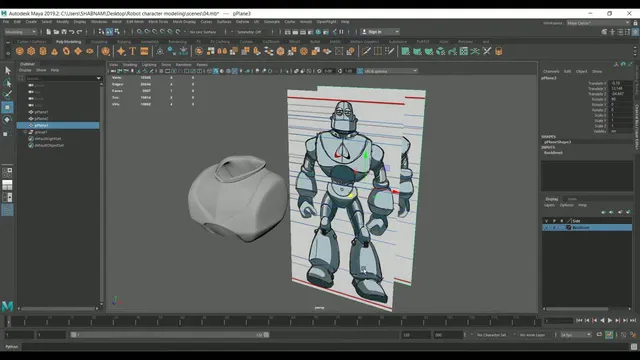Create a polygon torus from the shelf
640x360 pixels.
coord(66,51)
